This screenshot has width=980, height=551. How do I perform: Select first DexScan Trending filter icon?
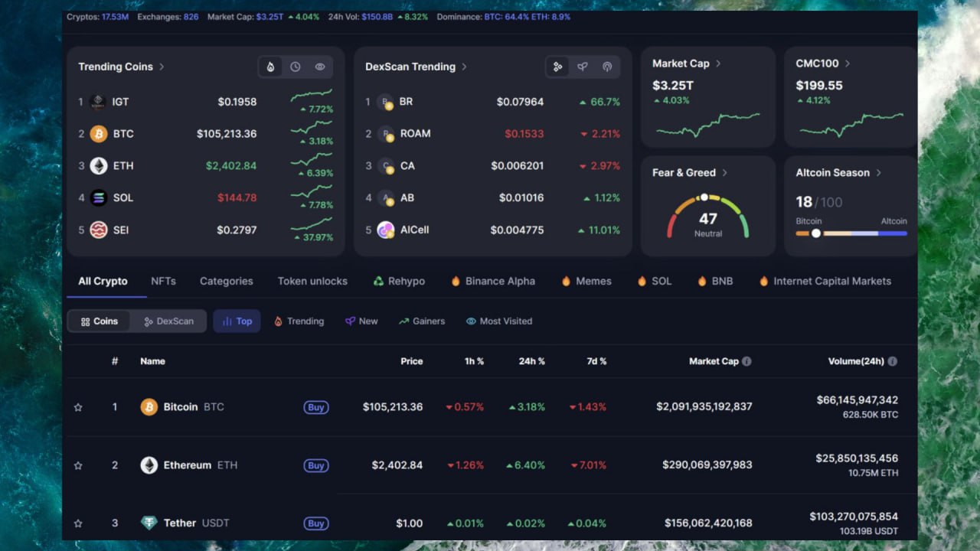click(557, 67)
